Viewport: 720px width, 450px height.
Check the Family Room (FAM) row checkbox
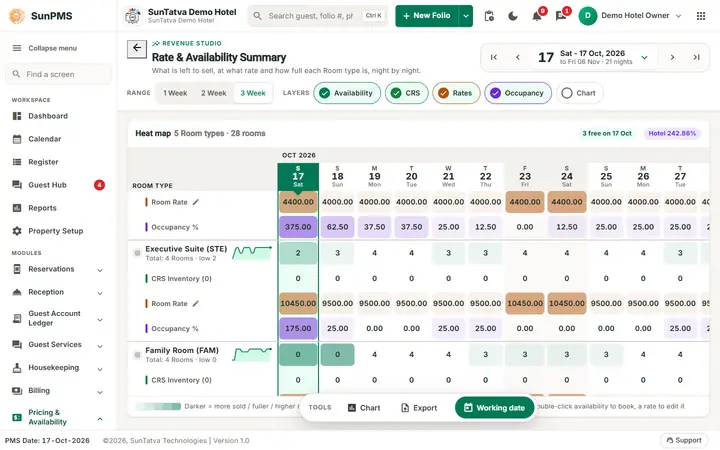(x=137, y=354)
